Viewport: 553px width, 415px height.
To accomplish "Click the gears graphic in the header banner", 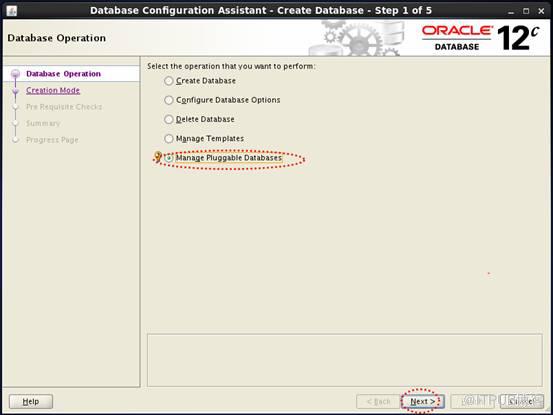I will (356, 39).
